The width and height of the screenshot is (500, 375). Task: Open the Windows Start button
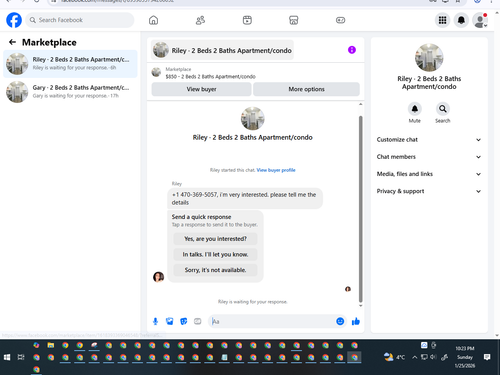coord(7,357)
